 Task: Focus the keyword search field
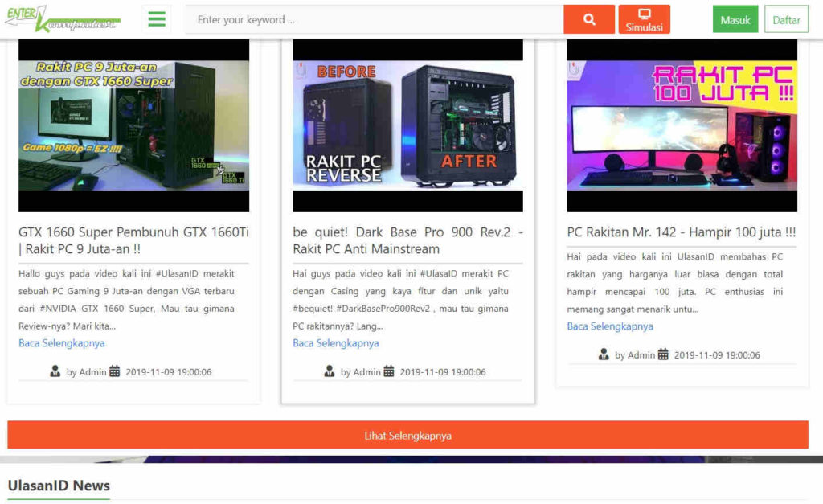click(x=375, y=19)
